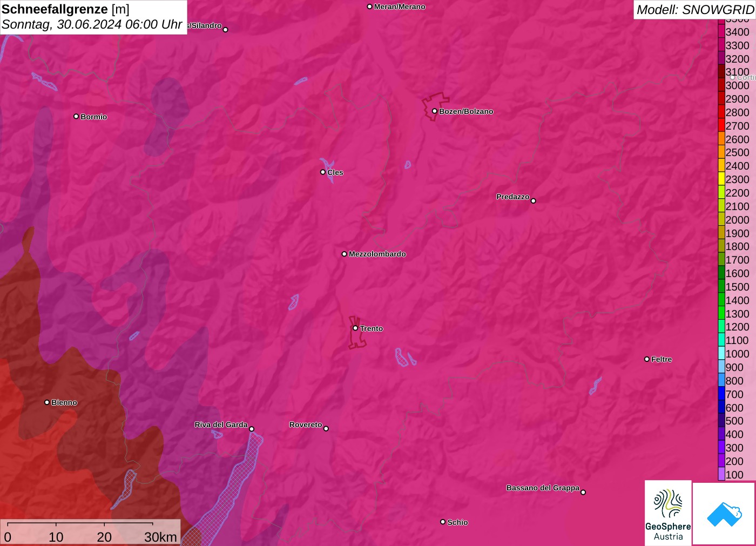756x546 pixels.
Task: Click the legend value 3300
Action: click(737, 45)
